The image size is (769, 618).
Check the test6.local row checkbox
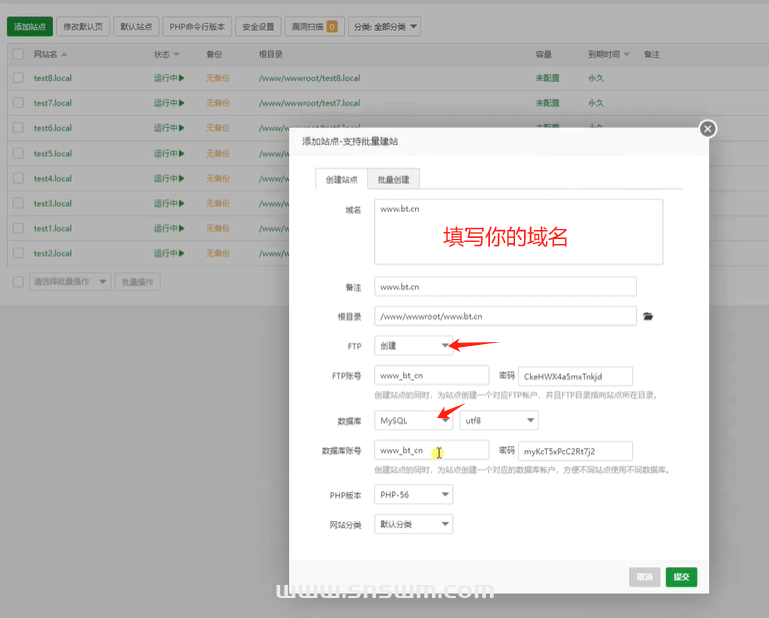18,128
